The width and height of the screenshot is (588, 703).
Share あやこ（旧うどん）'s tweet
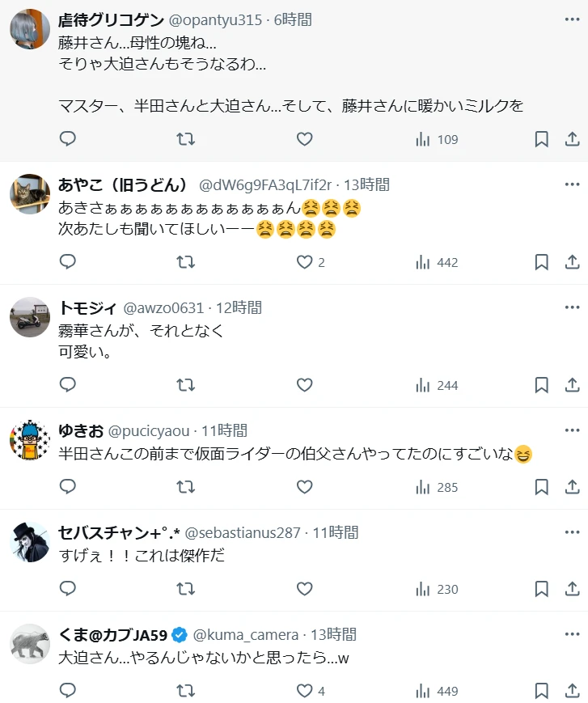coord(571,262)
